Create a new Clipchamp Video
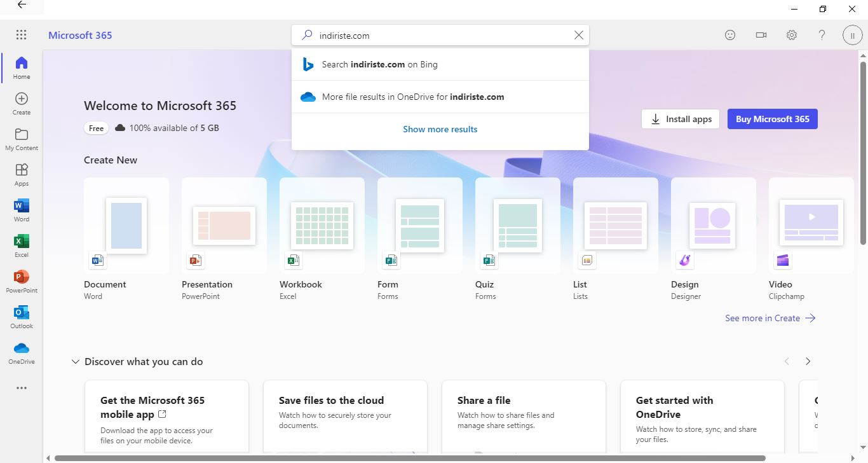 click(811, 238)
